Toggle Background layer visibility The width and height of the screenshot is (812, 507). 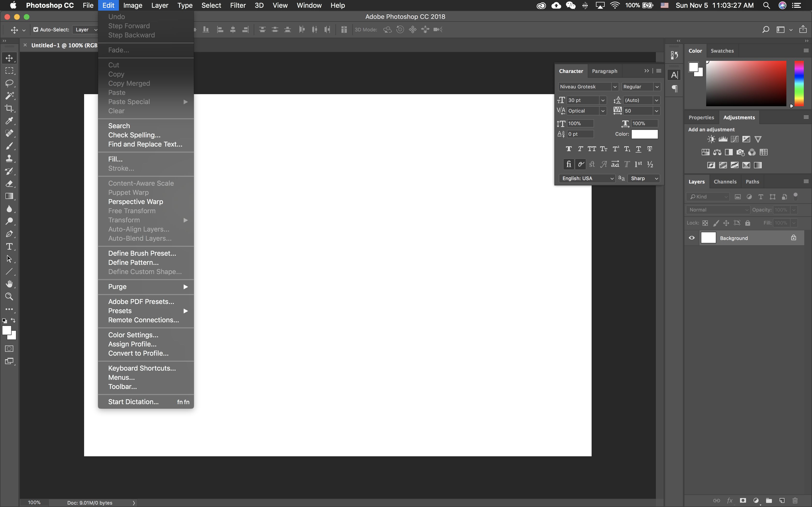(x=692, y=238)
